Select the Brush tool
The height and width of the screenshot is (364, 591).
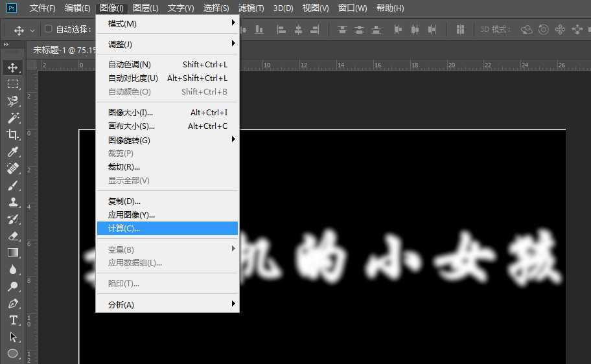pyautogui.click(x=12, y=185)
